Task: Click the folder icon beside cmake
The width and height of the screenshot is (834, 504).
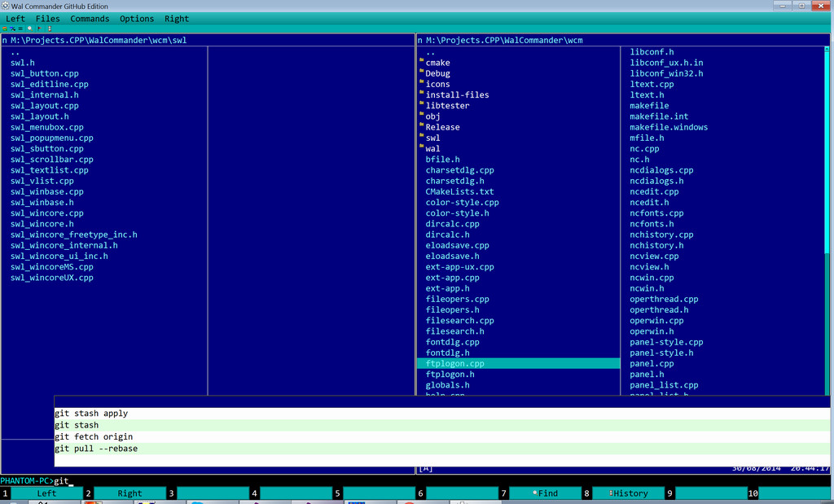Action: 421,60
